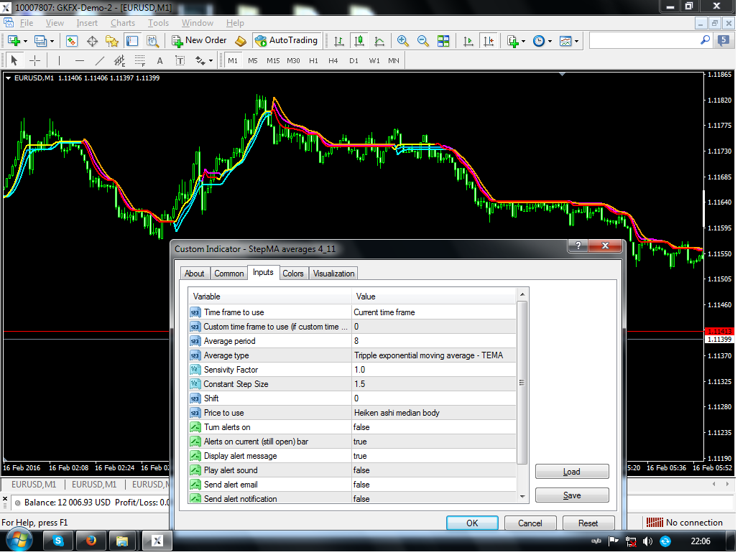This screenshot has width=753, height=560.
Task: Toggle the Data Window crosshair-circle icon
Action: pos(92,41)
